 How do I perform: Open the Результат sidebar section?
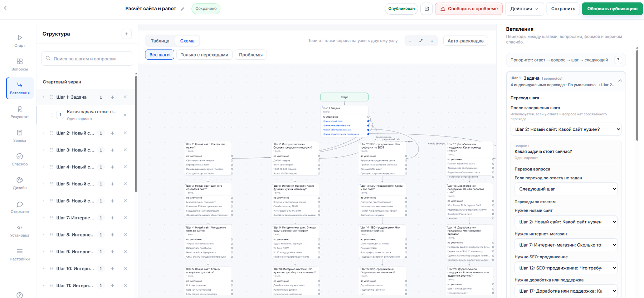(20, 112)
